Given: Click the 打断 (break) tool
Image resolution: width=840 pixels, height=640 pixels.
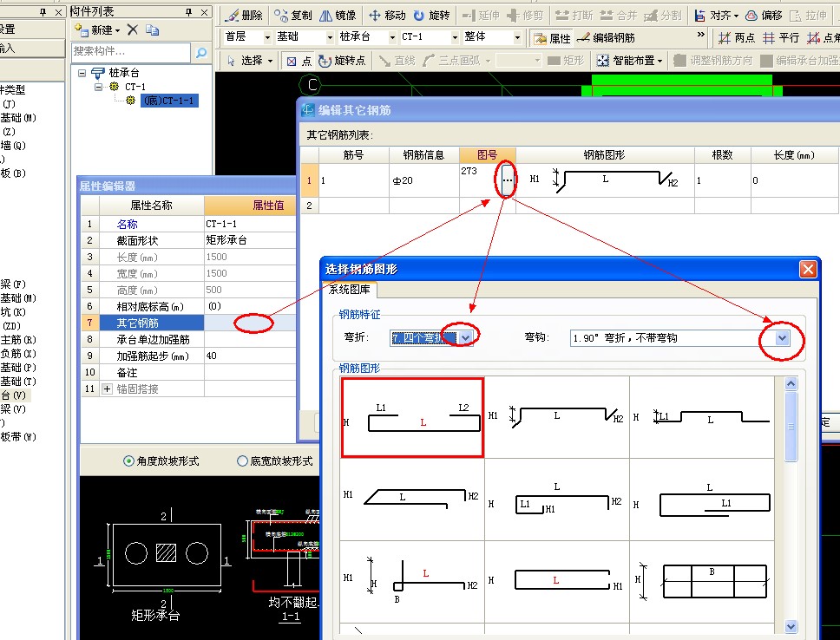Looking at the screenshot, I should point(574,15).
